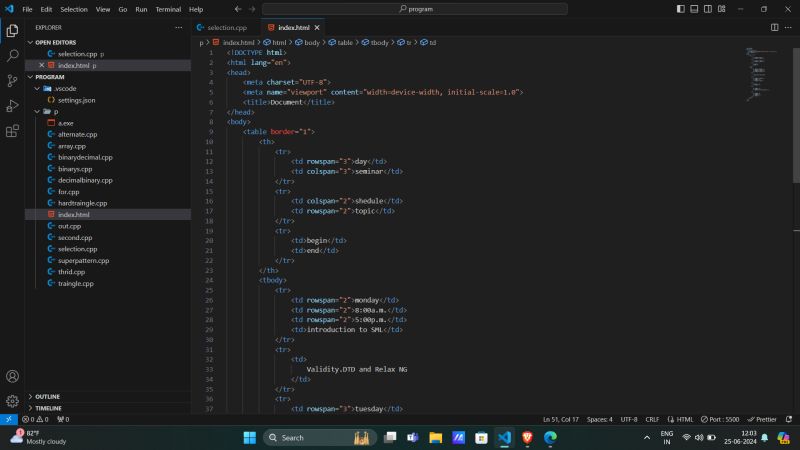
Task: Open the Edit menu
Action: (46, 9)
